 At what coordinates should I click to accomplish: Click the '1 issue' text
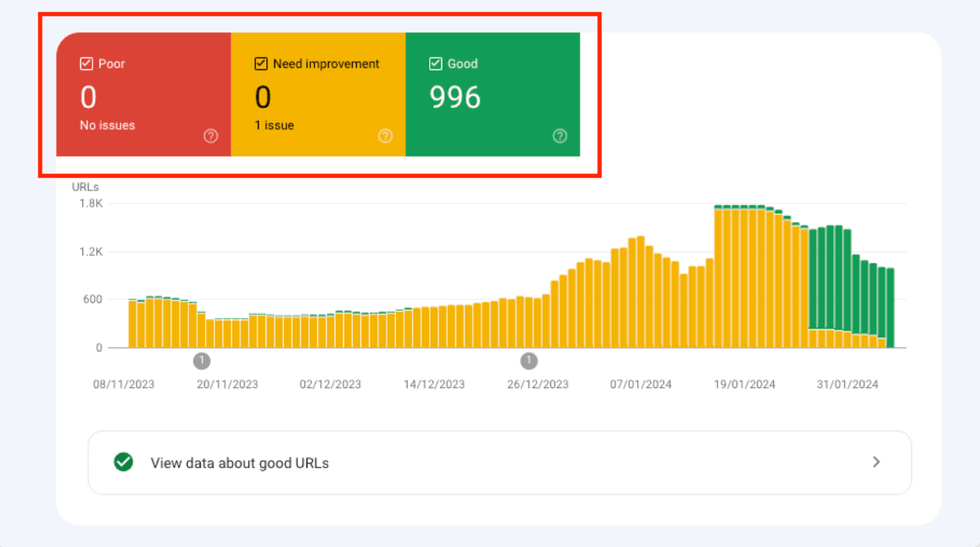click(x=274, y=125)
